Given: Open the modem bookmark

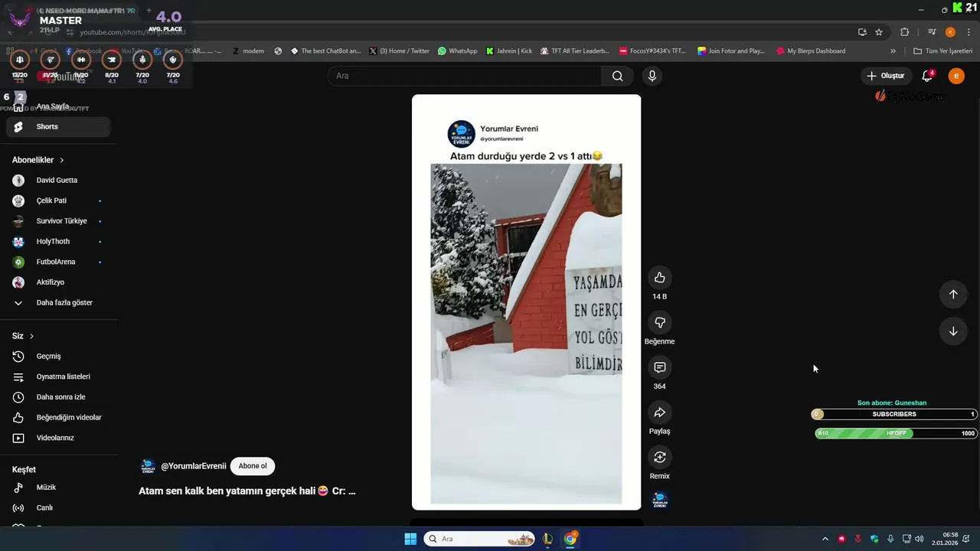Looking at the screenshot, I should click(x=248, y=51).
